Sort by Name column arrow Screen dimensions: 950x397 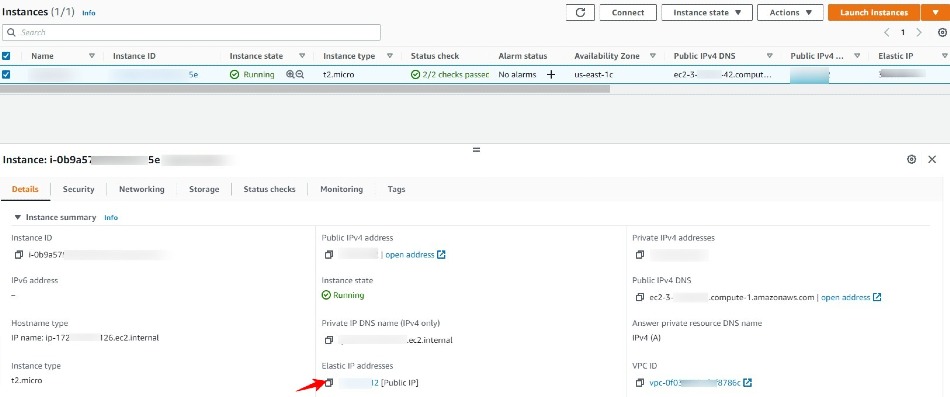91,56
